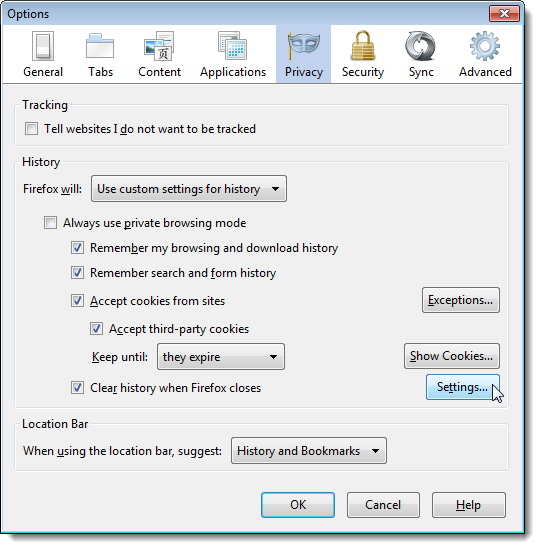Open the Applications pane icon
This screenshot has width=540, height=549.
click(x=233, y=46)
